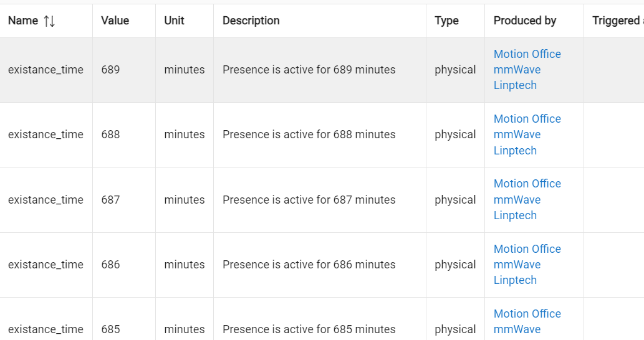Click the Produced by column header

point(524,21)
